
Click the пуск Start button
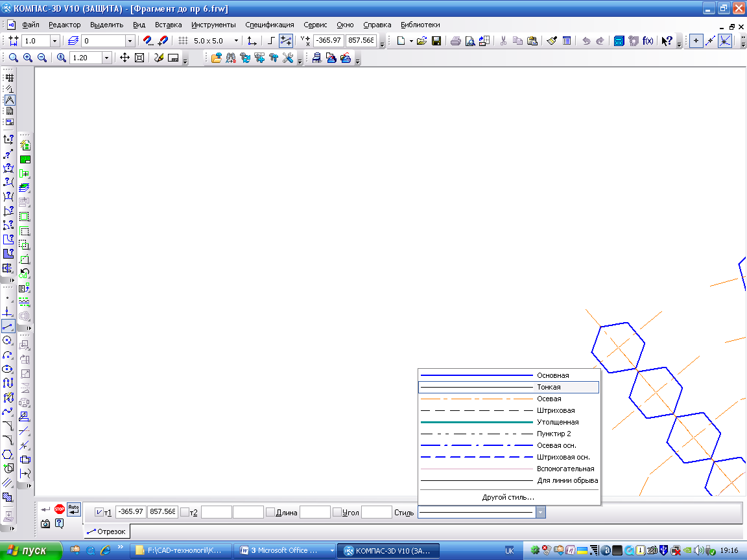pyautogui.click(x=31, y=550)
